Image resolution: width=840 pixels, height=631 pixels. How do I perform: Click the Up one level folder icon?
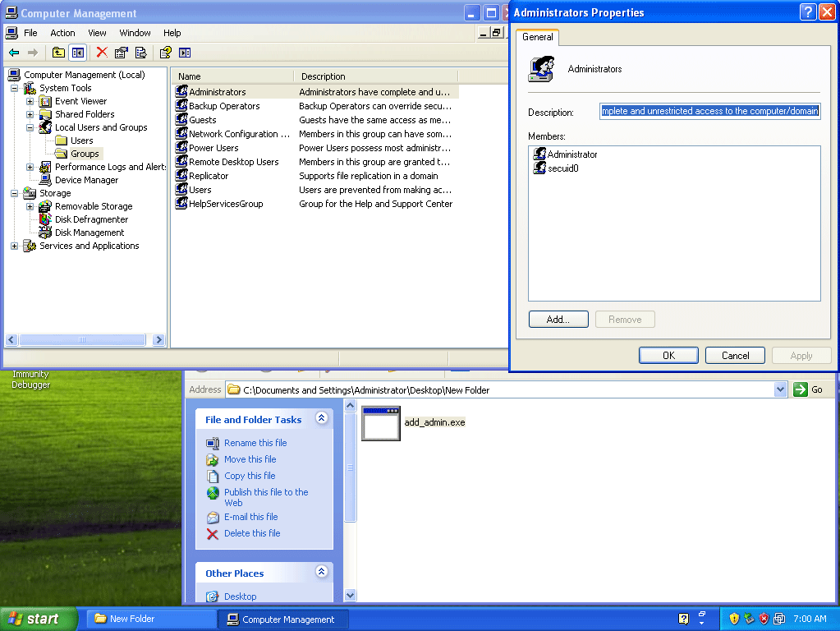[x=58, y=53]
